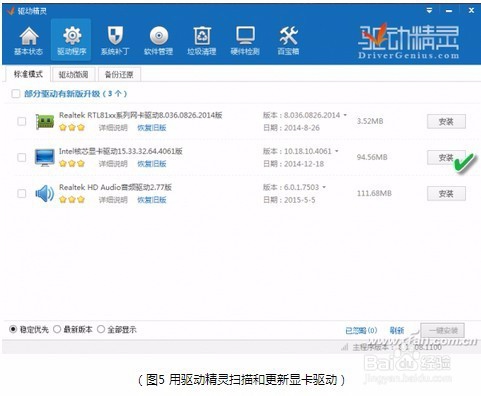
Task: Click the Realtek network card icon
Action: pyautogui.click(x=45, y=121)
